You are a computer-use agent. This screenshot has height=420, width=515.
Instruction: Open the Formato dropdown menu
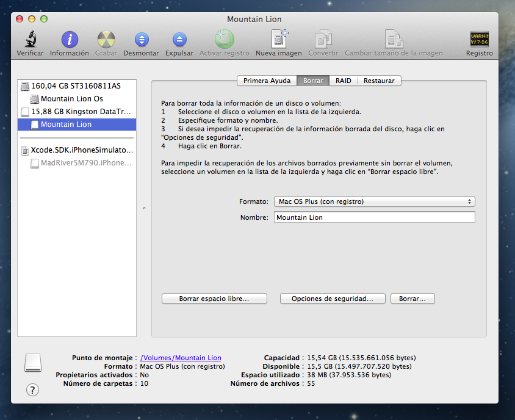click(x=375, y=201)
